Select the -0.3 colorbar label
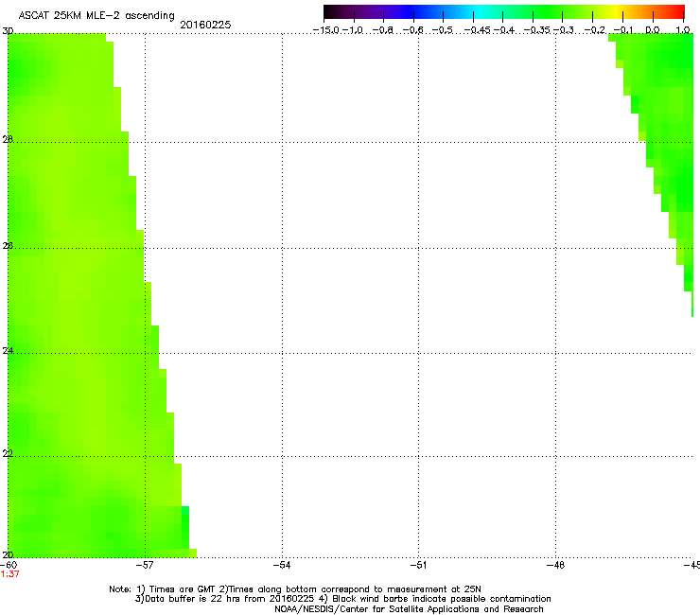The height and width of the screenshot is (615, 700). tap(564, 30)
